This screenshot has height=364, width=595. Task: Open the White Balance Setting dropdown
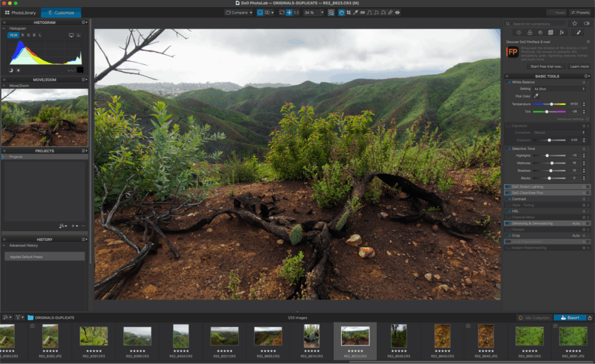click(x=559, y=89)
